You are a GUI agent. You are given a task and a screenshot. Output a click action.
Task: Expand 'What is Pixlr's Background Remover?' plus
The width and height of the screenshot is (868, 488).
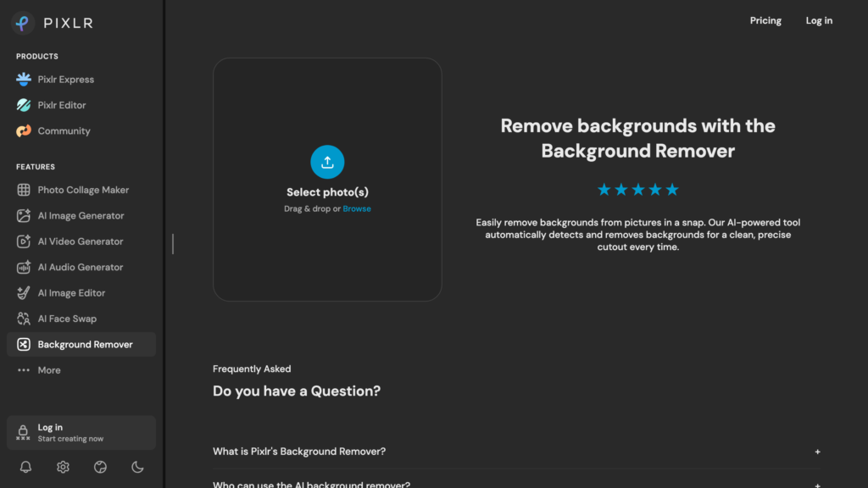[817, 452]
